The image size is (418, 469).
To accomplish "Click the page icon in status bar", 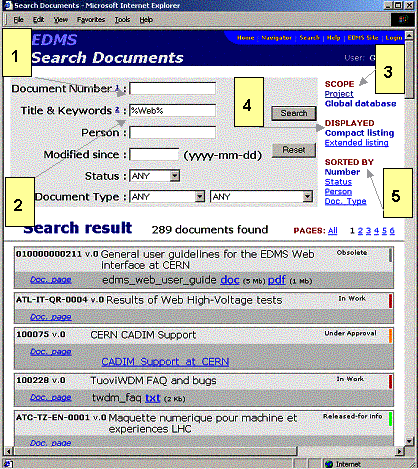I will (x=9, y=464).
